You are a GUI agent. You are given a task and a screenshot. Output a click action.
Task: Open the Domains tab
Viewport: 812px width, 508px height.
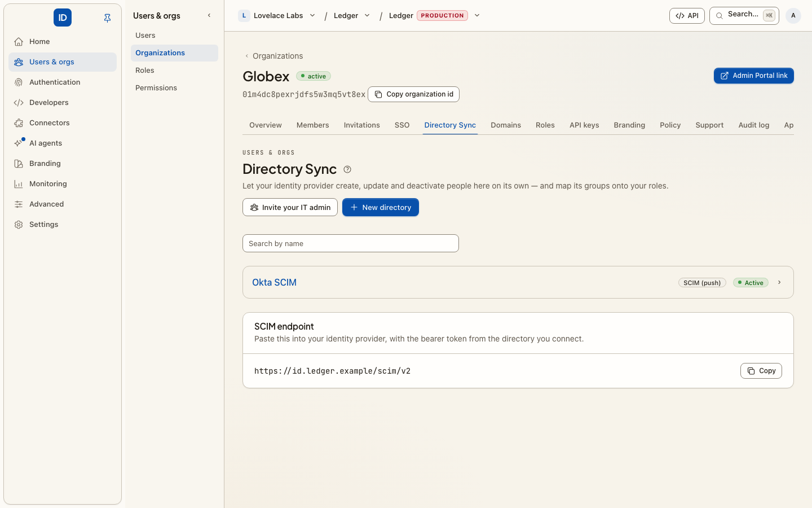506,125
